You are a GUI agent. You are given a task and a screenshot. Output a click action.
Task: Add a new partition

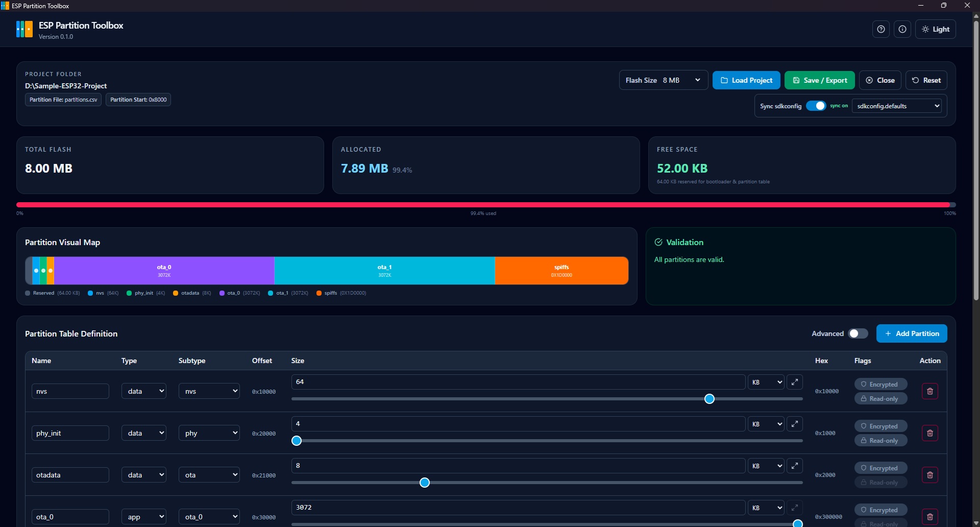coord(912,333)
